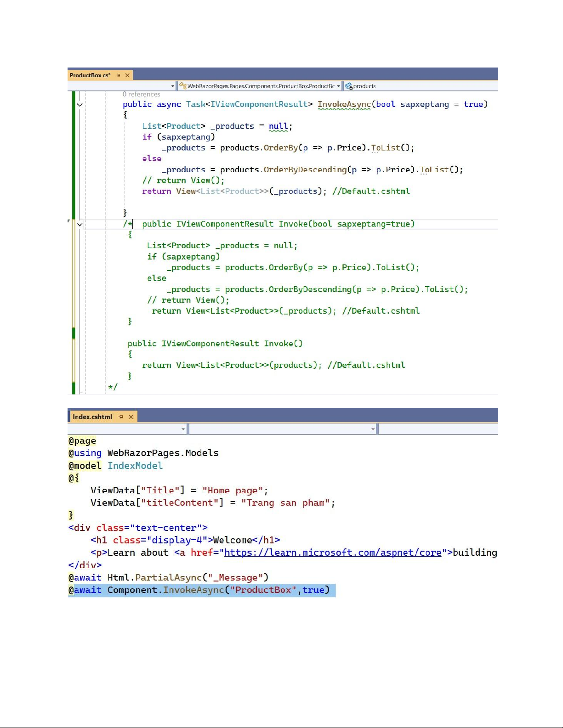Open the WebRazorPages.Pages.Components class dropdown
This screenshot has width=563, height=728.
pyautogui.click(x=338, y=86)
